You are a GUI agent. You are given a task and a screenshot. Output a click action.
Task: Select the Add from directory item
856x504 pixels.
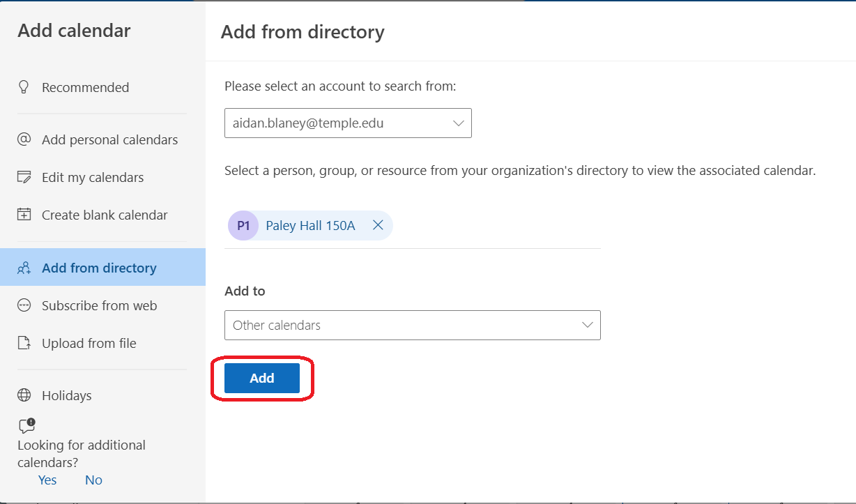tap(103, 268)
